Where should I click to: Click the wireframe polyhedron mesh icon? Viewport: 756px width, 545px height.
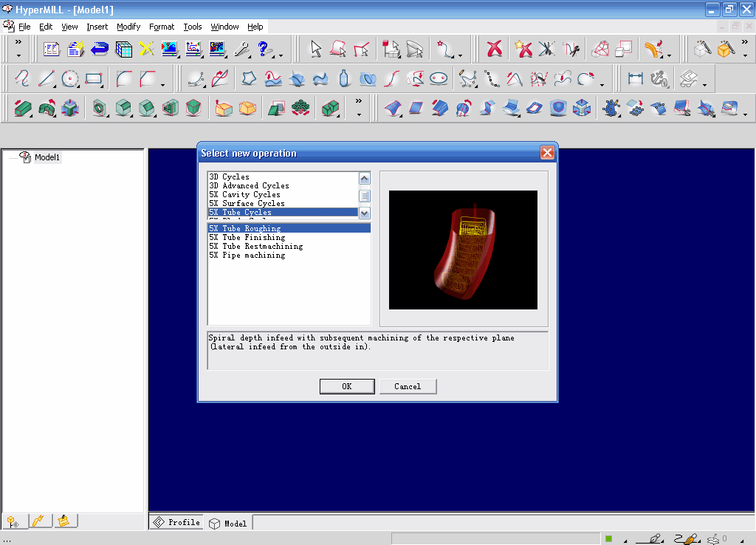click(601, 49)
